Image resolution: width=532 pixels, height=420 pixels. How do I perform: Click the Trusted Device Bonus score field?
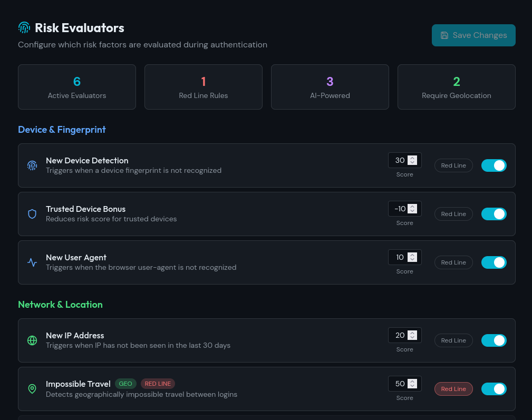pos(400,209)
